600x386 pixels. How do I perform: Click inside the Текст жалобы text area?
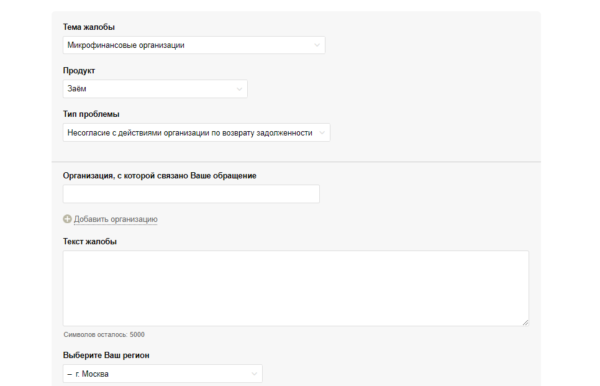pos(296,288)
